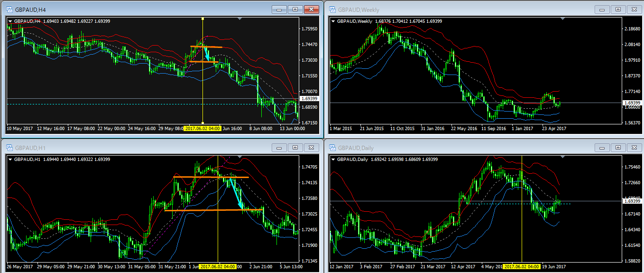
Task: Click the GBPAUD,Weekly window chart icon
Action: [x=331, y=9]
